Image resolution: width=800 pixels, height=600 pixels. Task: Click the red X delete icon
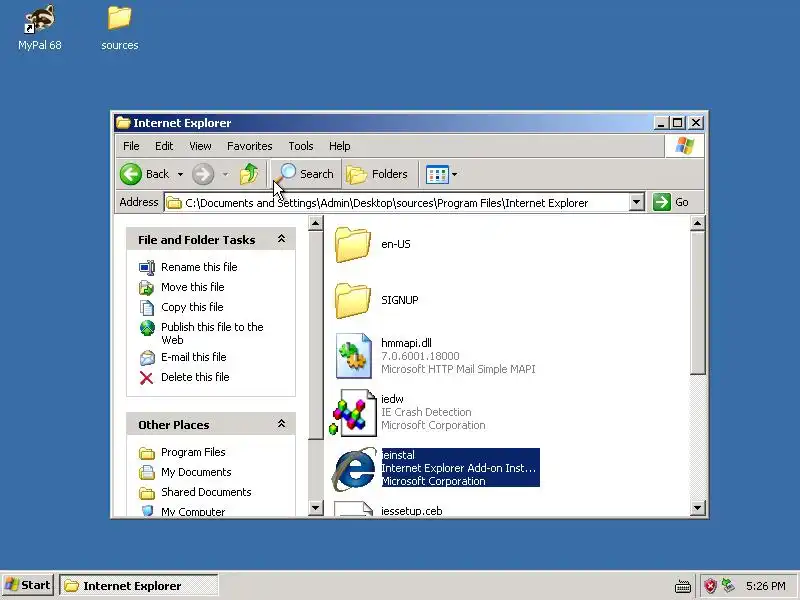[x=146, y=378]
